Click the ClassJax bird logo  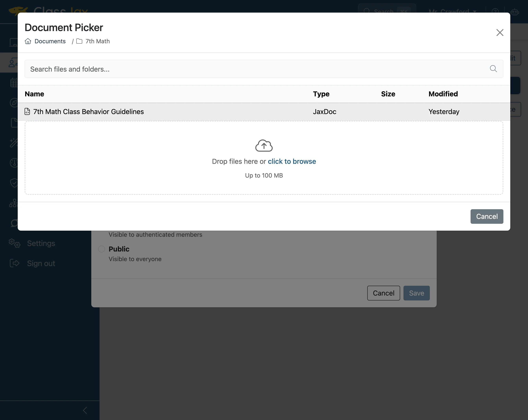tap(18, 10)
